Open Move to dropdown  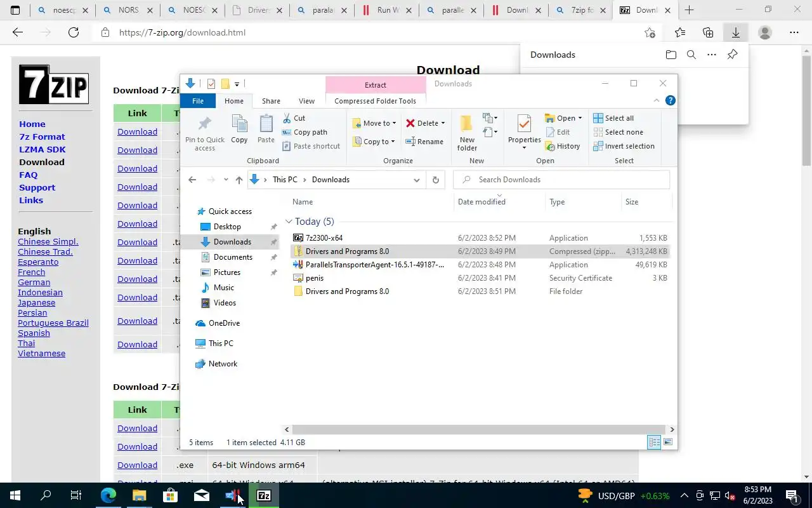(x=374, y=123)
